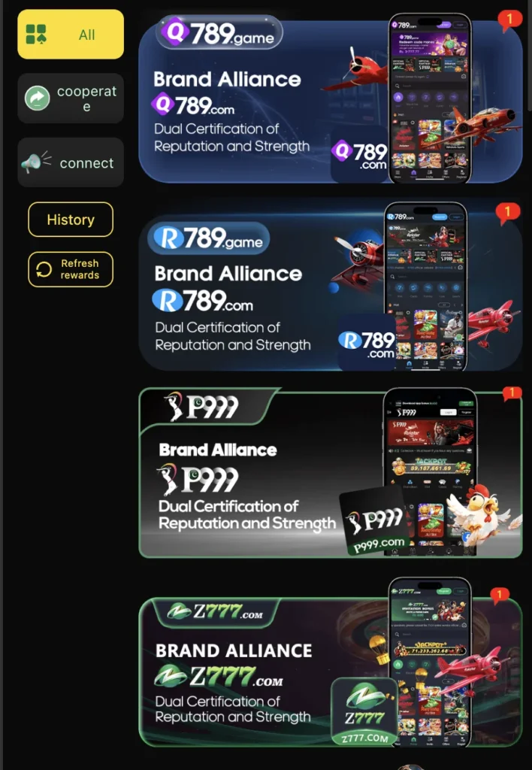Viewport: 532px width, 770px height.
Task: Click the Q789.com app icon tile
Action: [360, 155]
